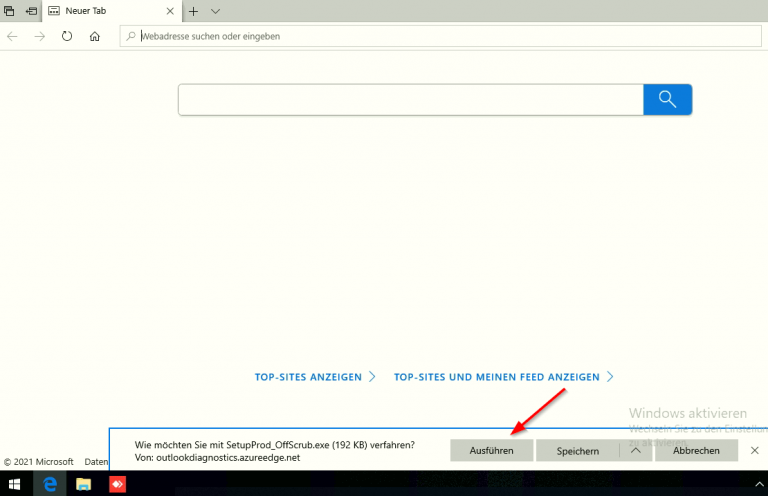Set current tabs aside icon
This screenshot has height=496, width=768.
[x=32, y=11]
